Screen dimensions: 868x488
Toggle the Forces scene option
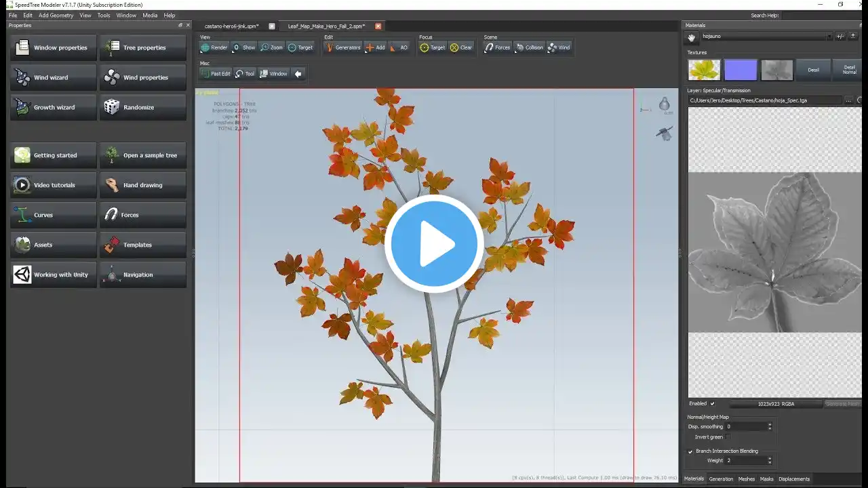coord(497,47)
